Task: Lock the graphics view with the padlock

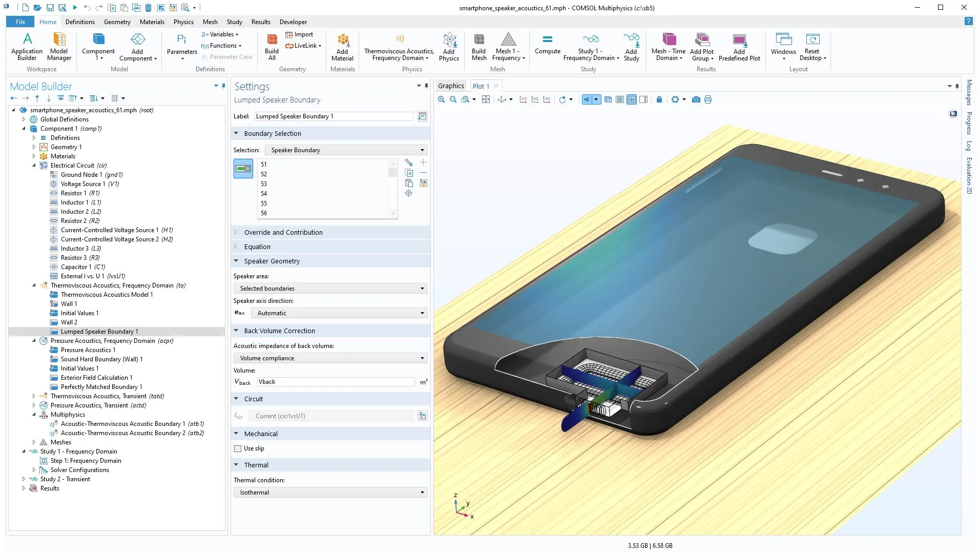Action: point(659,99)
